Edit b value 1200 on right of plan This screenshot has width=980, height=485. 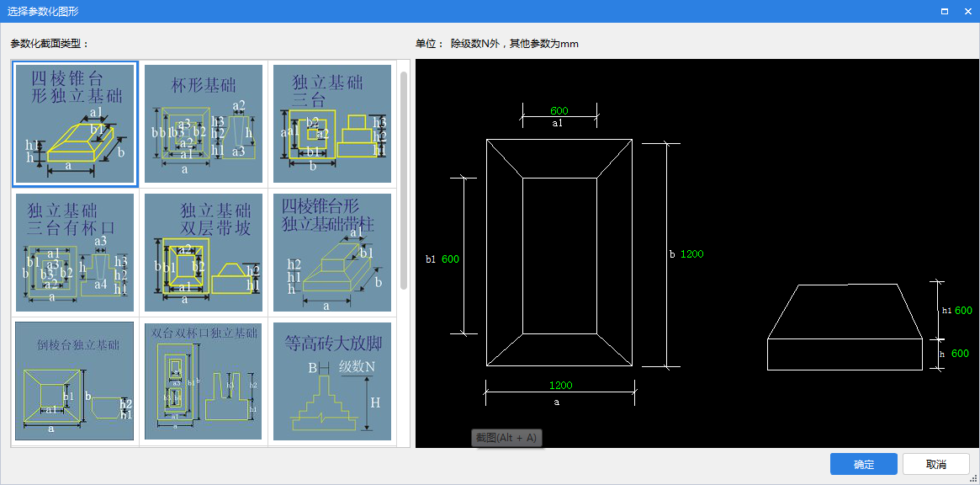click(691, 254)
